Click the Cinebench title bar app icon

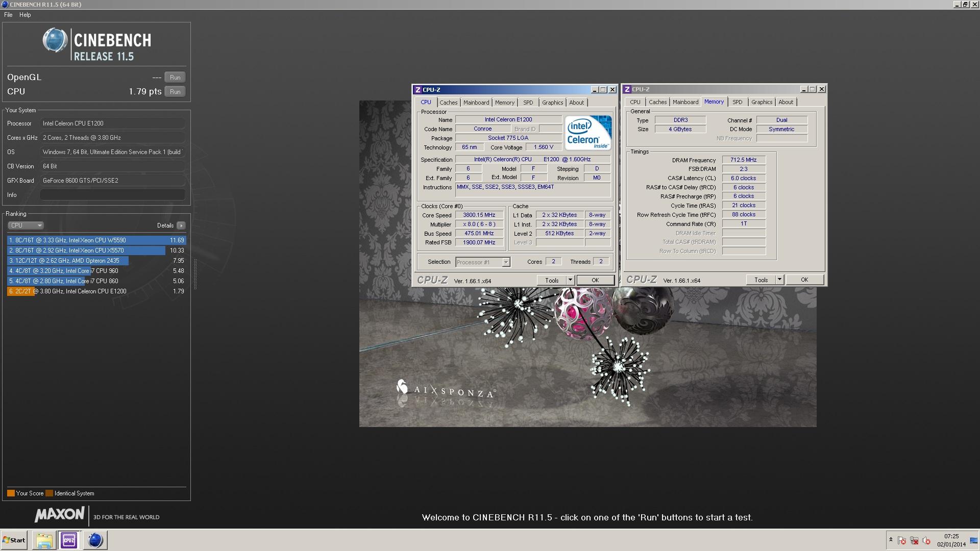[5, 5]
